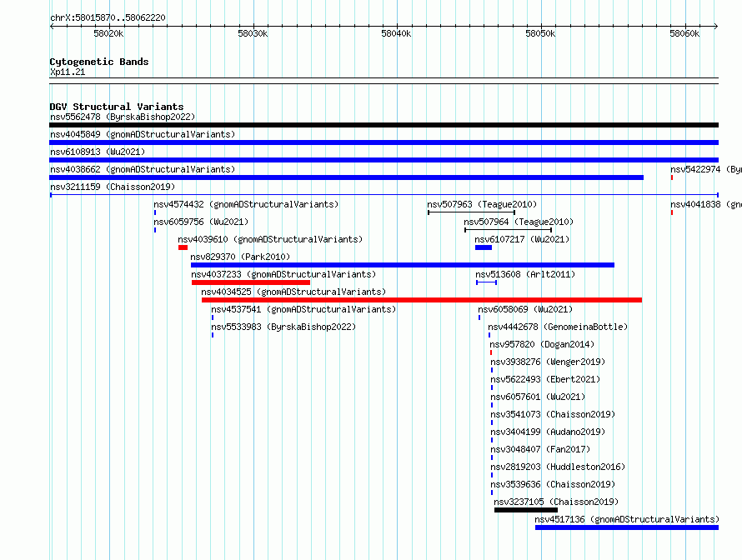Open nsv6059756 (Wu2021) label

coord(201,222)
